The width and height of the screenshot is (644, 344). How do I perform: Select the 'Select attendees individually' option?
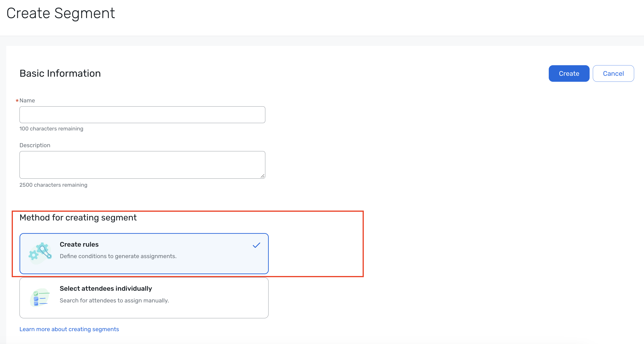point(144,298)
